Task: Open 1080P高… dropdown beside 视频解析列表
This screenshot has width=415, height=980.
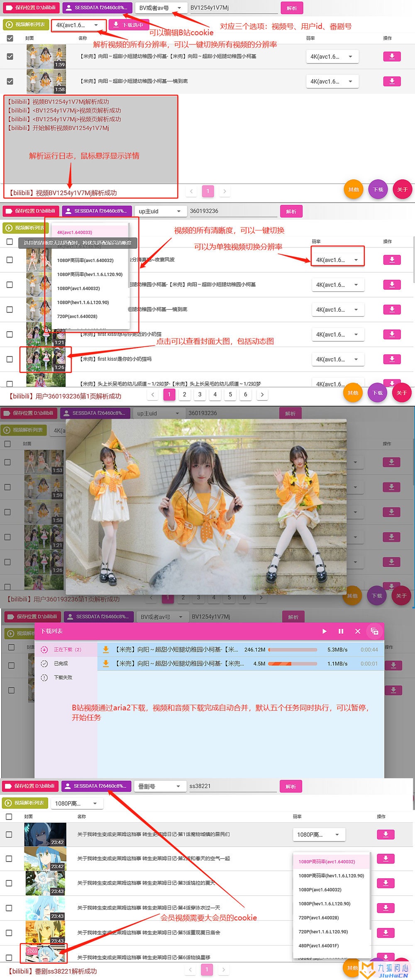Action: coord(76,804)
